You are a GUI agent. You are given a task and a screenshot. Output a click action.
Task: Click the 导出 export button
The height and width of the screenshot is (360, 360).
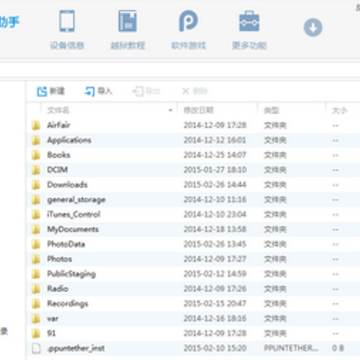pyautogui.click(x=146, y=91)
